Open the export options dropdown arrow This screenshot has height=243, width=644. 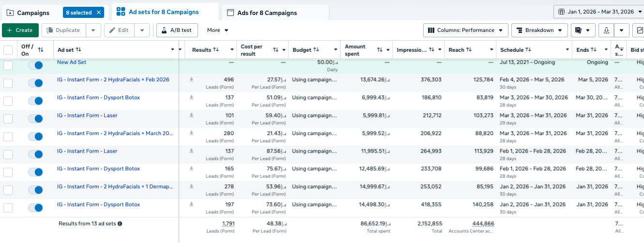pyautogui.click(x=622, y=30)
